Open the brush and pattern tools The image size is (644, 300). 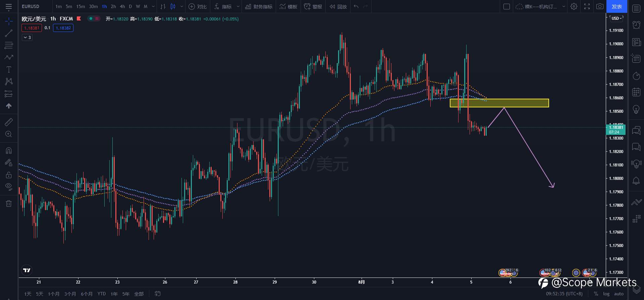[9, 57]
